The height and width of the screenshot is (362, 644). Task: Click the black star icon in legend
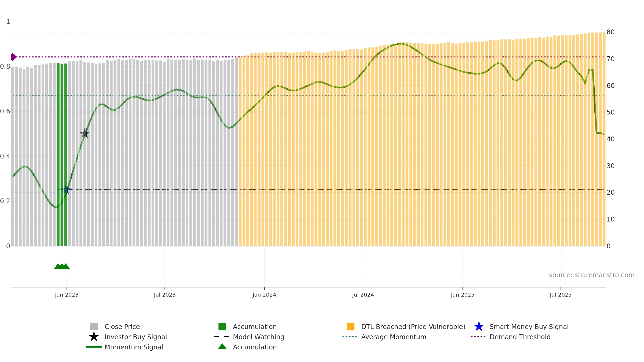tap(94, 337)
